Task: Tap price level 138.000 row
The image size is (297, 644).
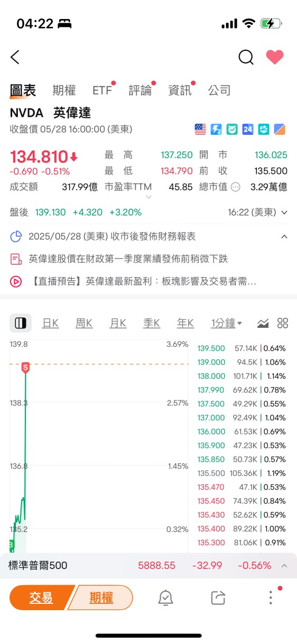Action: [x=242, y=376]
